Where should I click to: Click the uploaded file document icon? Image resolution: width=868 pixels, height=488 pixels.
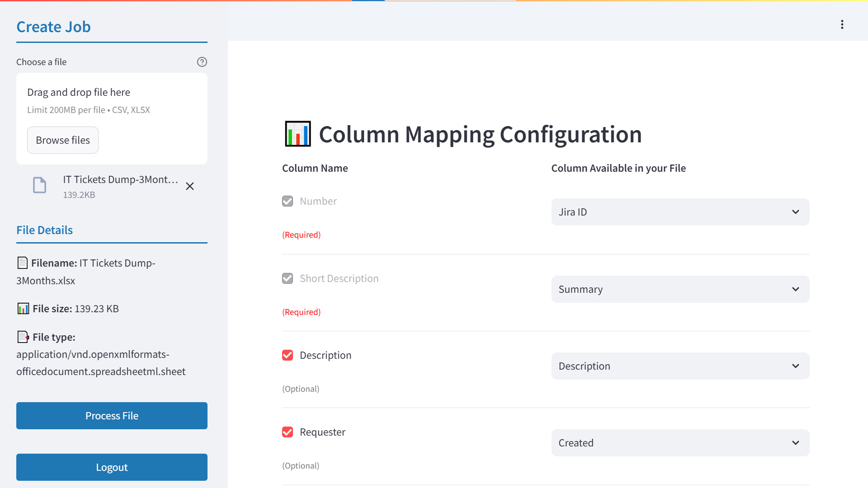pyautogui.click(x=40, y=185)
